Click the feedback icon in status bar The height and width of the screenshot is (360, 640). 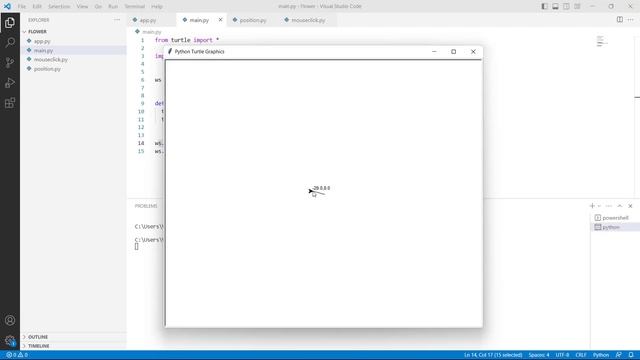coord(619,355)
